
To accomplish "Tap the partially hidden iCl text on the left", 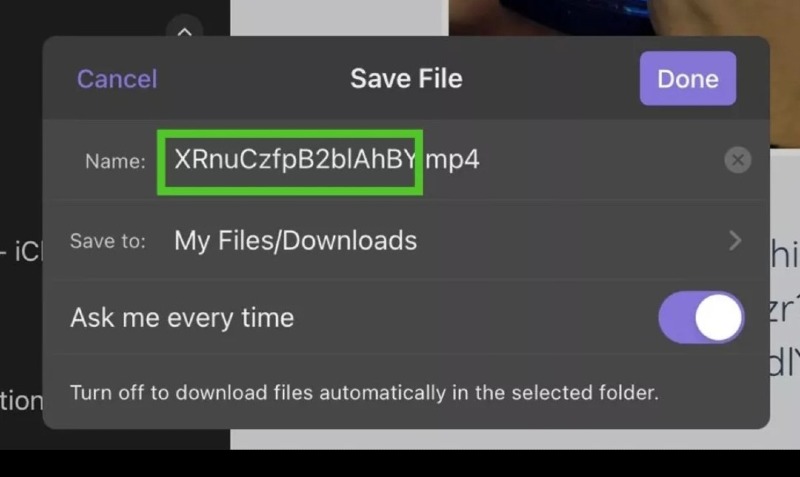I will (x=21, y=251).
